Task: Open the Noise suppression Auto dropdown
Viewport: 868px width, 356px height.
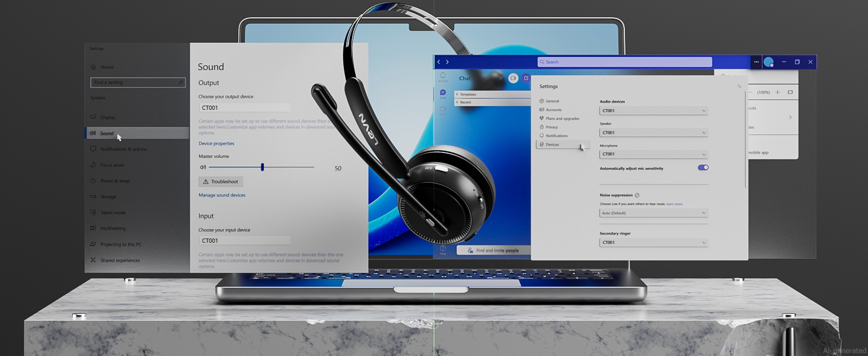Action: point(654,213)
